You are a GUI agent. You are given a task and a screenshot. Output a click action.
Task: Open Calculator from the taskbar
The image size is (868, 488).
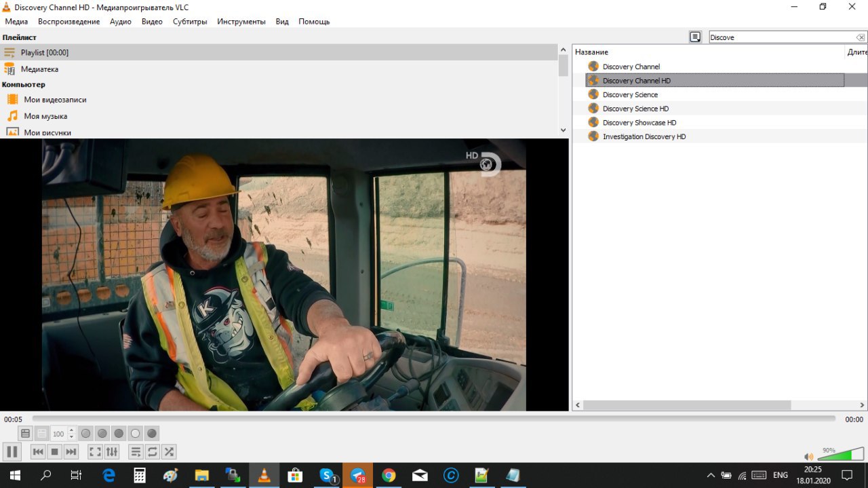[x=140, y=476]
